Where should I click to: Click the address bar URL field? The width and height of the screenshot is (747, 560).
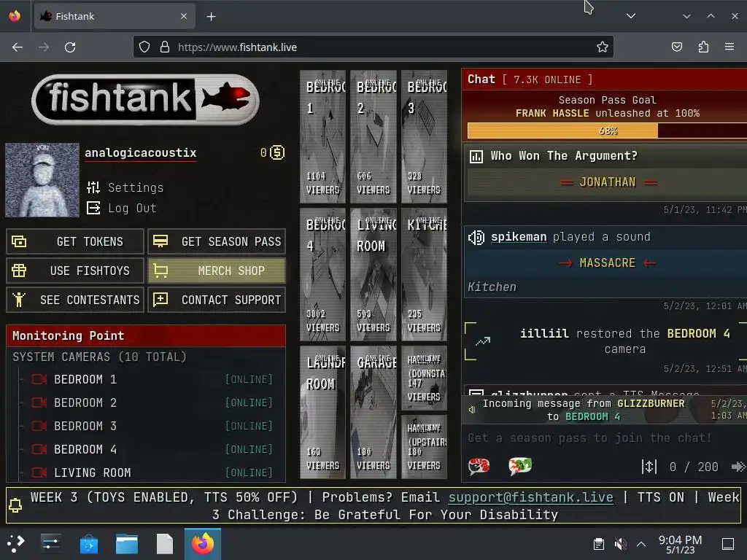[373, 47]
